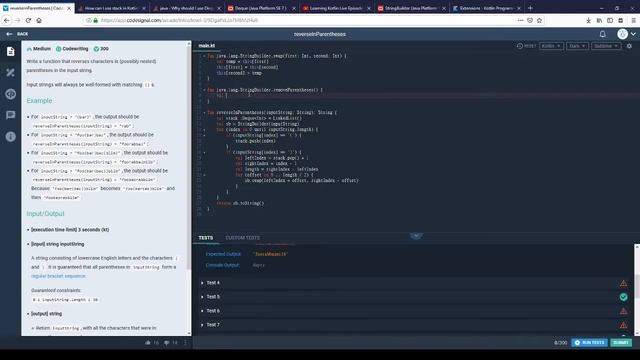Screen dimensions: 640x360
Task: Open the info sidebar icon
Action: coord(11,136)
